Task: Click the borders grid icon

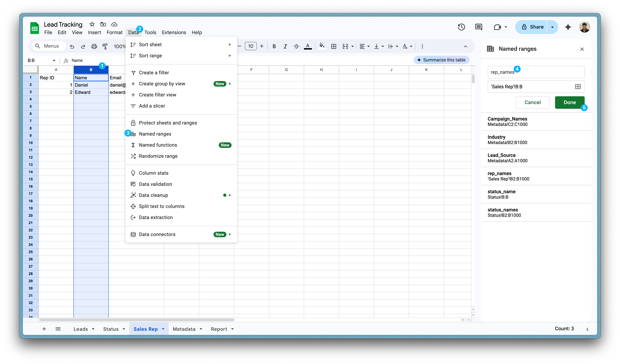Action: point(333,46)
